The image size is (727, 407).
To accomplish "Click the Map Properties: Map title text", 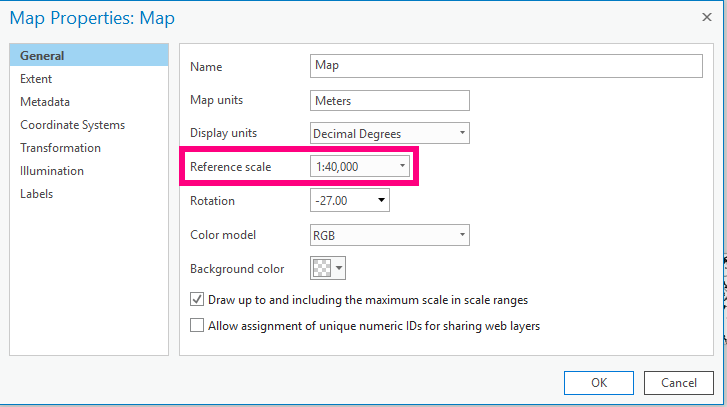I will coord(92,18).
